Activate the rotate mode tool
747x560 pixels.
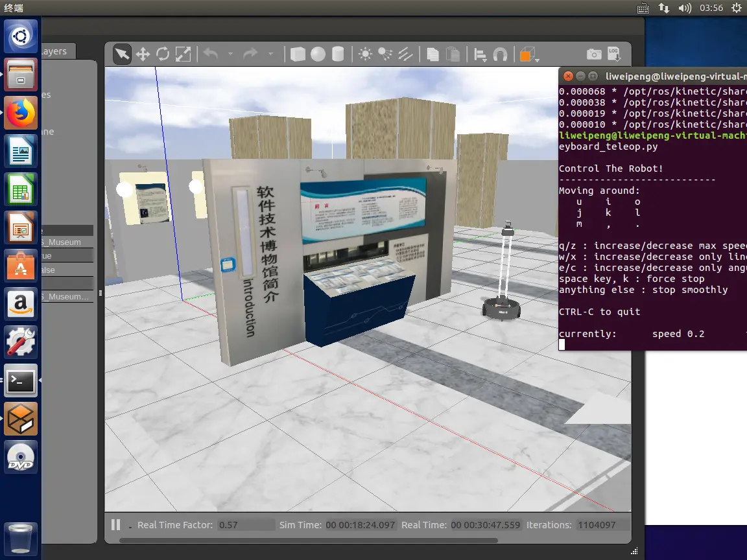pos(163,54)
